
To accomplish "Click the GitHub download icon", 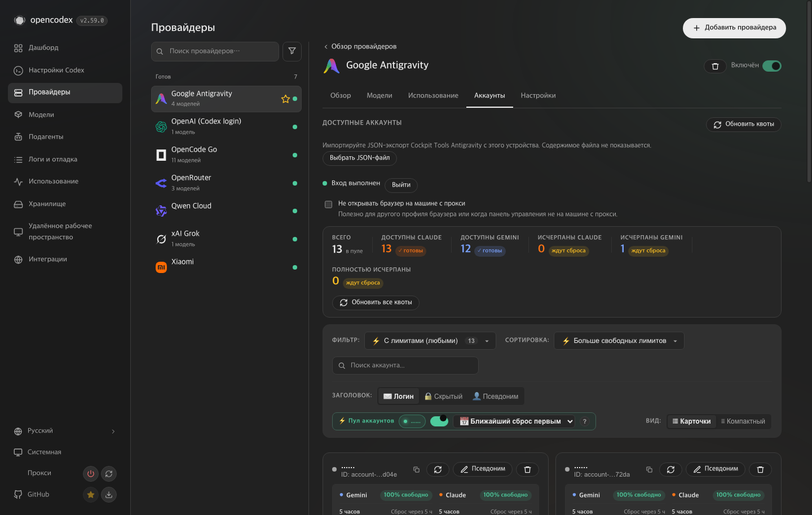I will pos(109,495).
